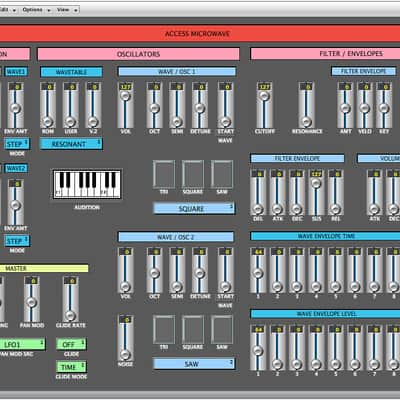
Task: Click the 127 value box above CUTOFF
Action: click(264, 87)
